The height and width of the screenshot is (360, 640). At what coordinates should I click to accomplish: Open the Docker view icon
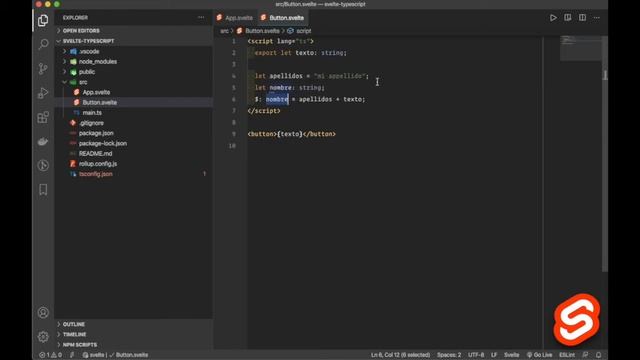coord(43,142)
